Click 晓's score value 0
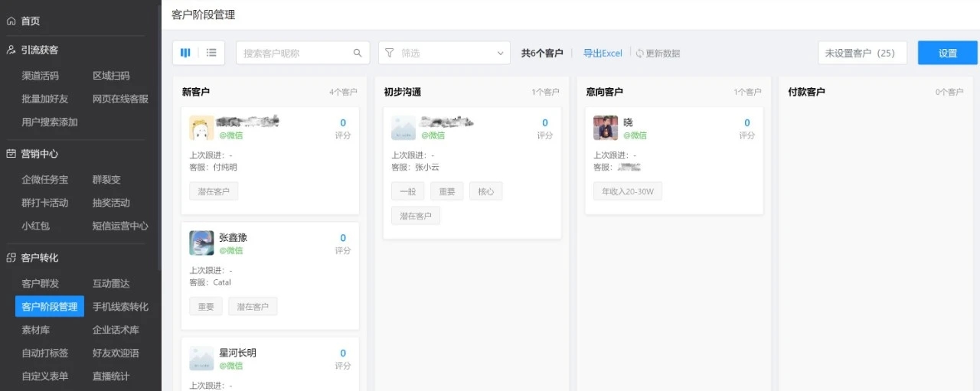The height and width of the screenshot is (391, 980). (x=747, y=122)
